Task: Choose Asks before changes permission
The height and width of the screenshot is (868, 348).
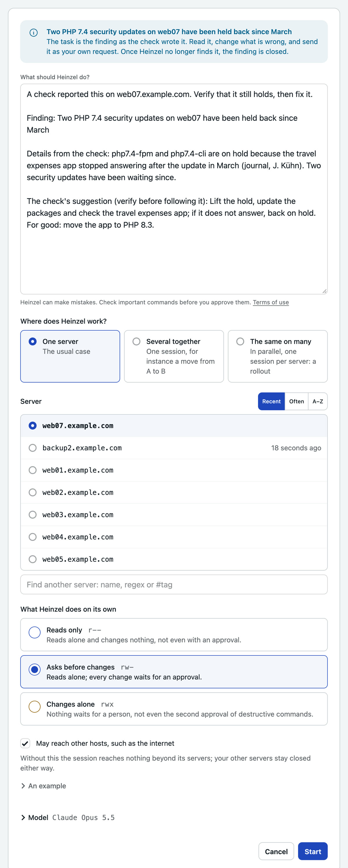Action: point(174,672)
